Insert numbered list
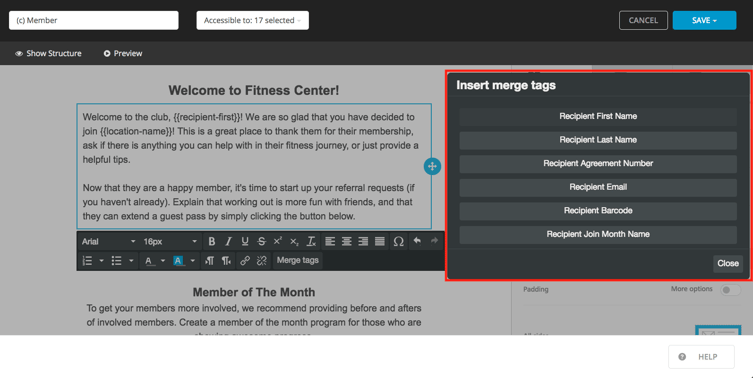Image resolution: width=753 pixels, height=378 pixels. [87, 261]
